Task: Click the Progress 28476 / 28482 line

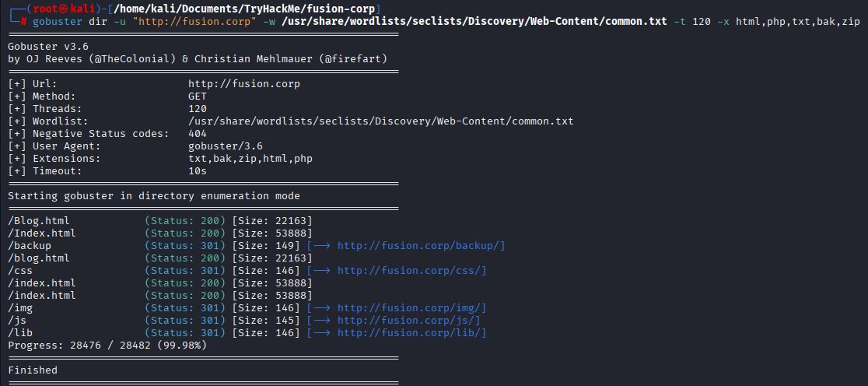Action: coord(107,346)
